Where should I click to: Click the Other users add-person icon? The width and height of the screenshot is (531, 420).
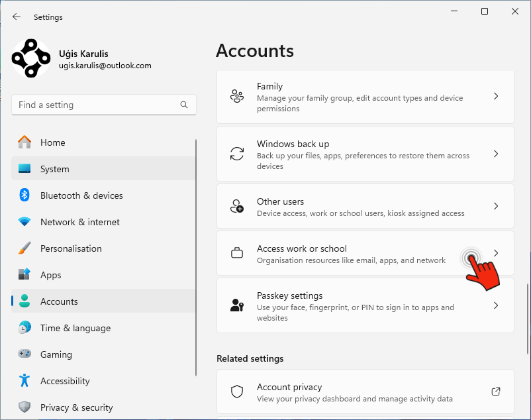coord(237,206)
